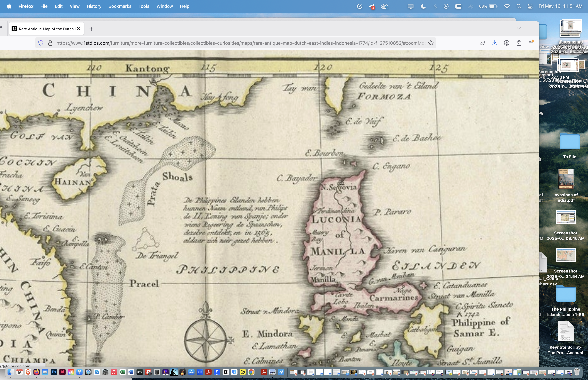The height and width of the screenshot is (380, 588).
Task: Click the site security padlock icon
Action: click(50, 43)
